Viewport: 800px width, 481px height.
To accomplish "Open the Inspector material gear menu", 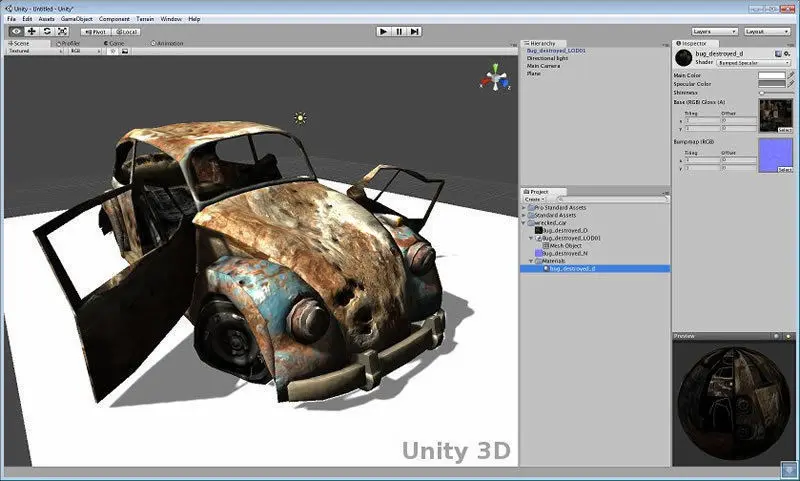I will click(787, 54).
